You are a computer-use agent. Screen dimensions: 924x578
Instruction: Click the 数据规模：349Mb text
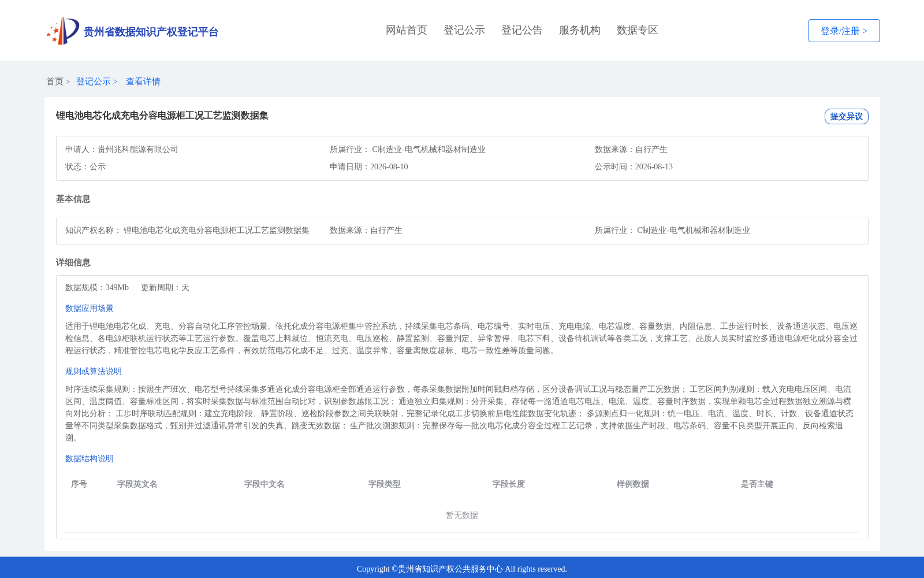(x=97, y=287)
